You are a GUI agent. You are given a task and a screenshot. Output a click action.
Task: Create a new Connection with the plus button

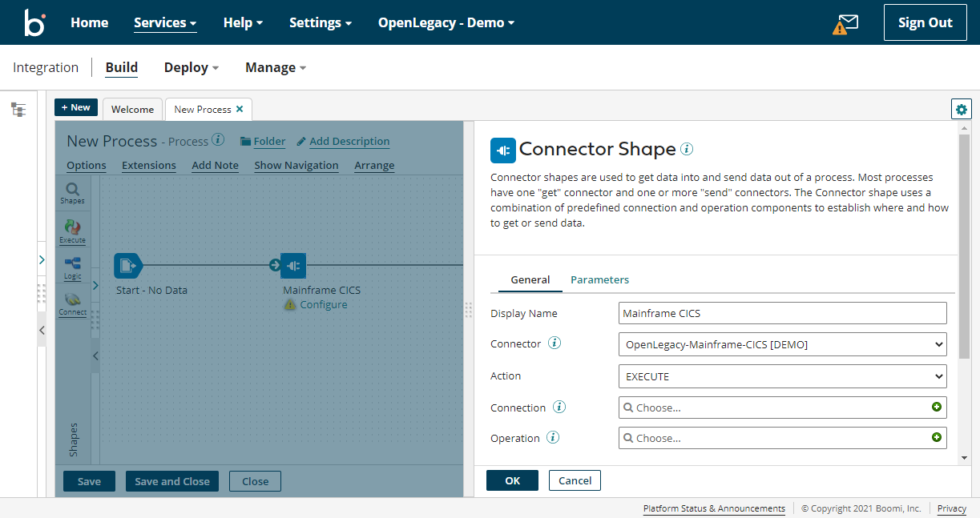(937, 407)
